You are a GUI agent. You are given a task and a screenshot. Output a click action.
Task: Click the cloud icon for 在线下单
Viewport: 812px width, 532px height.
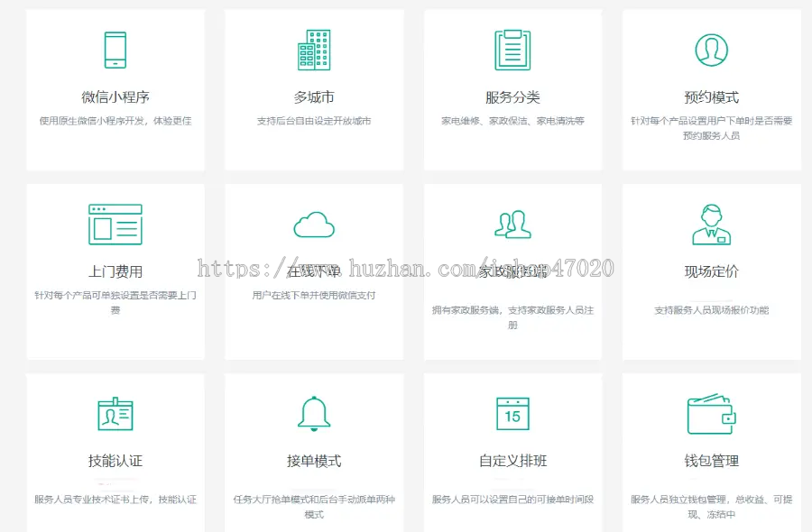click(x=314, y=225)
